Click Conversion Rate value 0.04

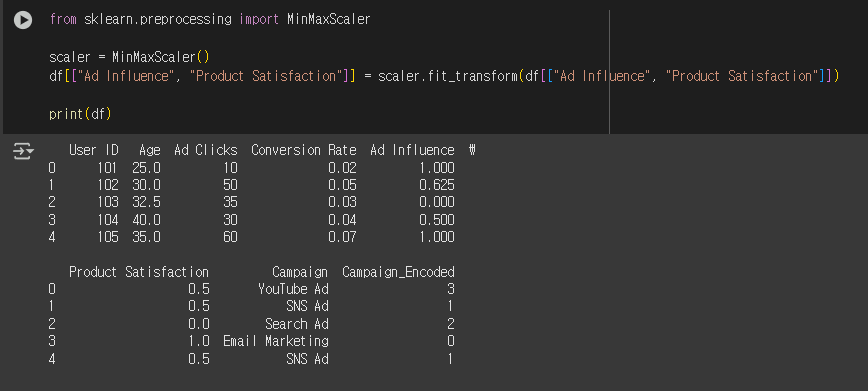343,220
